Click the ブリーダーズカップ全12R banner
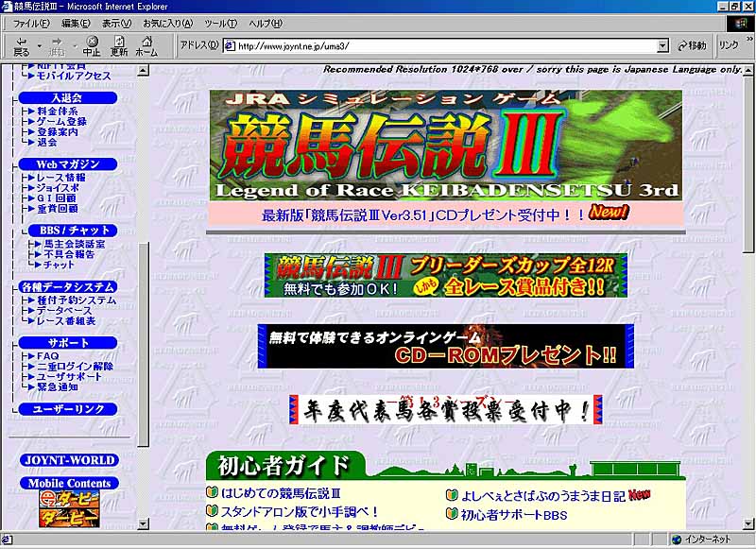Viewport: 756px width, 549px height. pos(446,275)
